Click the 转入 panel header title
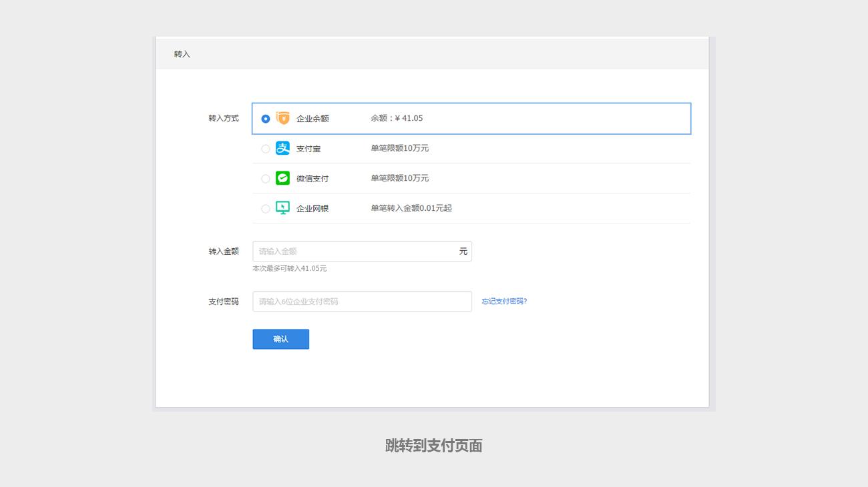The image size is (868, 487). (182, 54)
